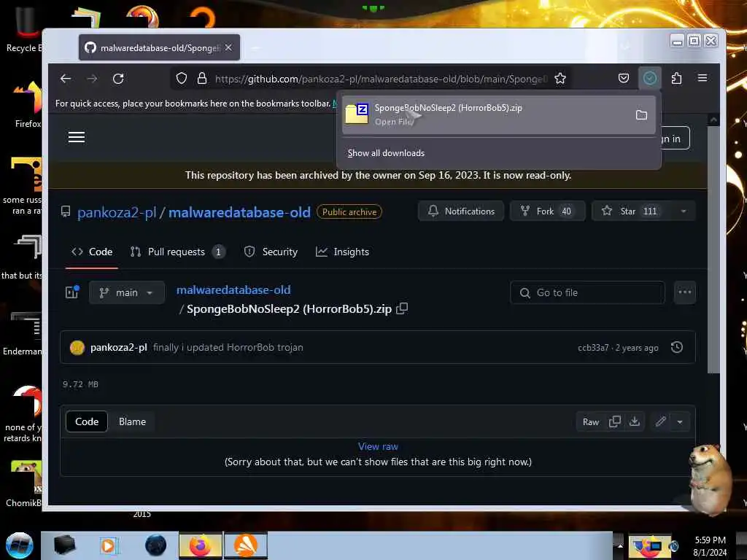The width and height of the screenshot is (747, 560).
Task: Open commit 'finally i updated HorrorBob trojan'
Action: click(x=228, y=348)
